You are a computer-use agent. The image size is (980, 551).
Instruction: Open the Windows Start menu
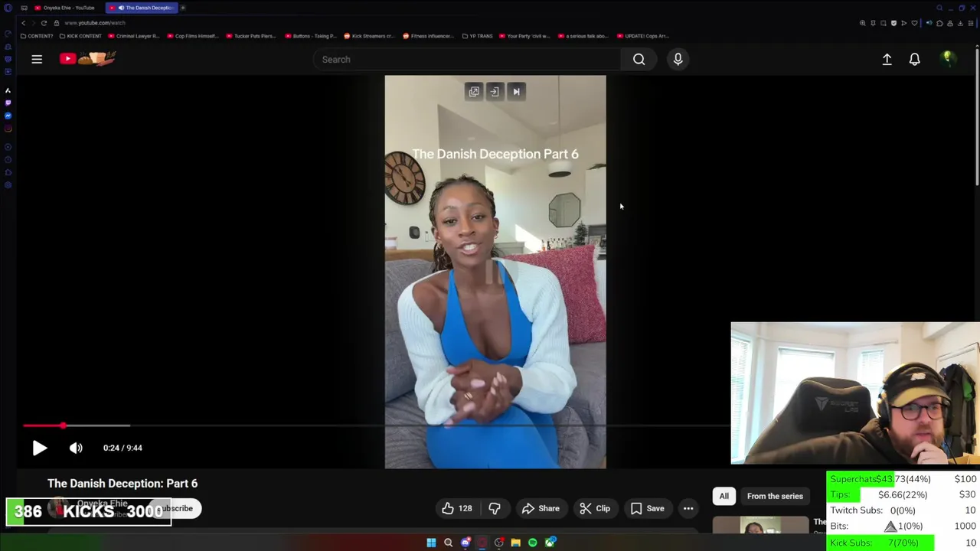(431, 543)
